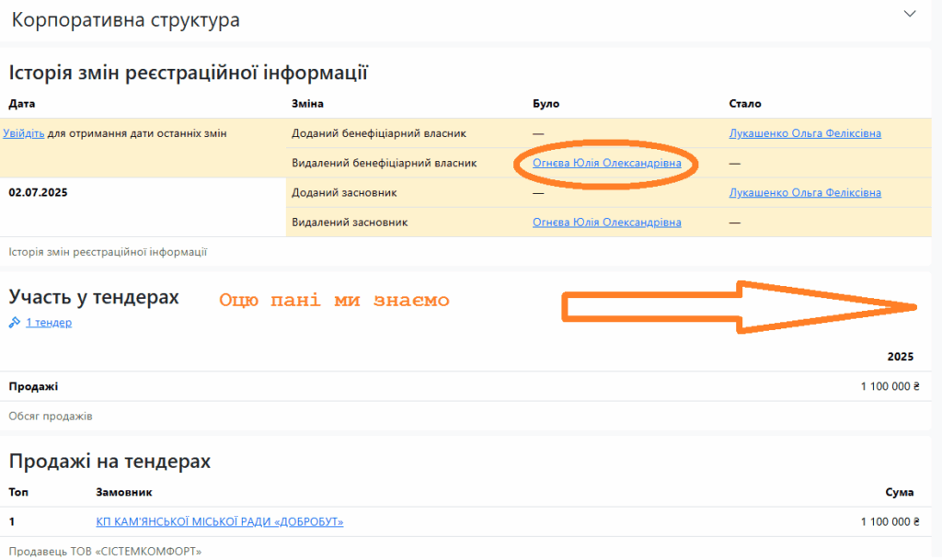Click the gavel icon beside 1 тендер
The image size is (942, 560).
click(15, 323)
